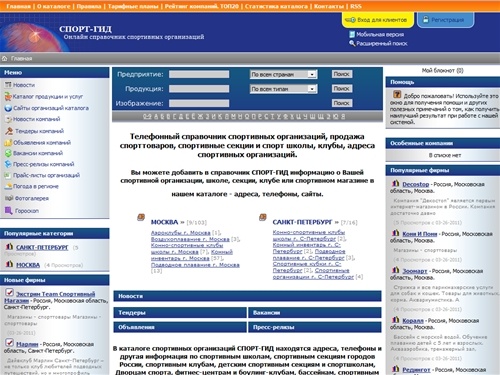This screenshot has width=500, height=375.
Task: Click the Мобильная версия phone icon
Action: pos(352,34)
